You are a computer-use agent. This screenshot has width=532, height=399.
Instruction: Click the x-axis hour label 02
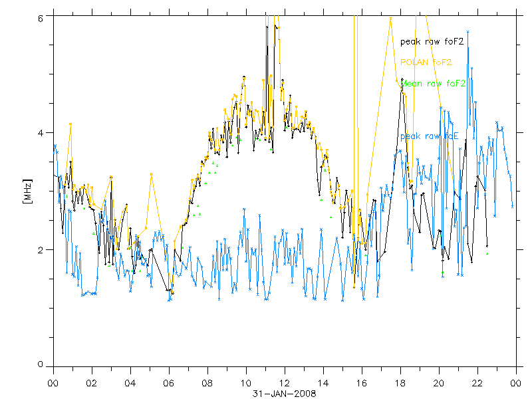coord(92,384)
